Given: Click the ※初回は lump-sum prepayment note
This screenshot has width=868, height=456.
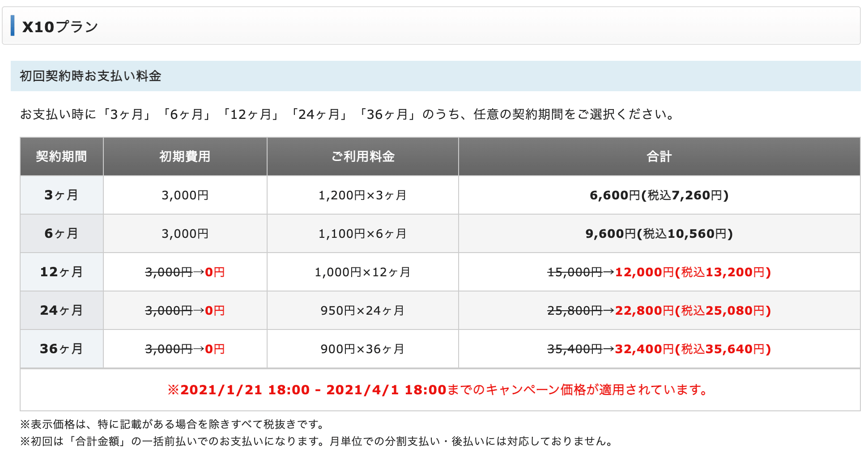Looking at the screenshot, I should point(317,441).
